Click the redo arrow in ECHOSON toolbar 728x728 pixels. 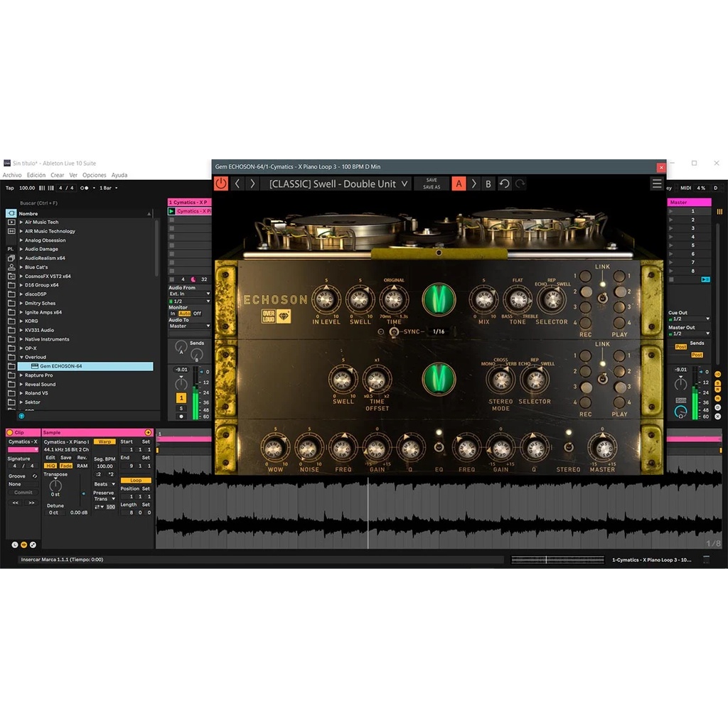520,184
